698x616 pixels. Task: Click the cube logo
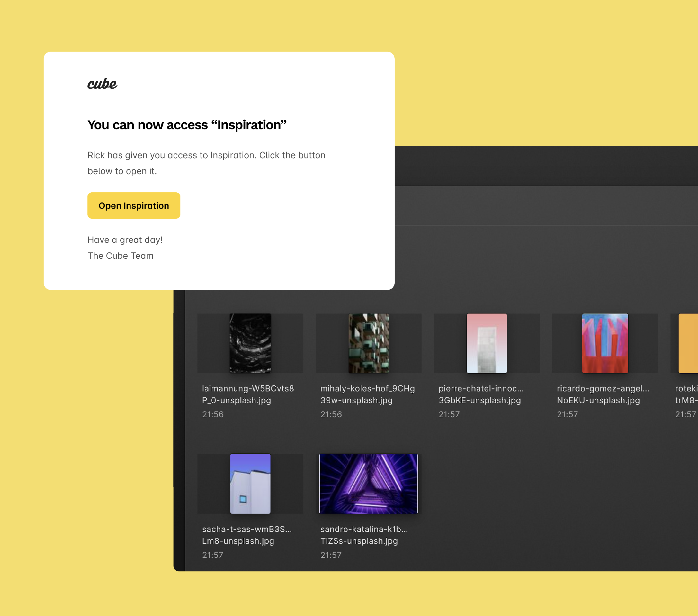pos(102,84)
